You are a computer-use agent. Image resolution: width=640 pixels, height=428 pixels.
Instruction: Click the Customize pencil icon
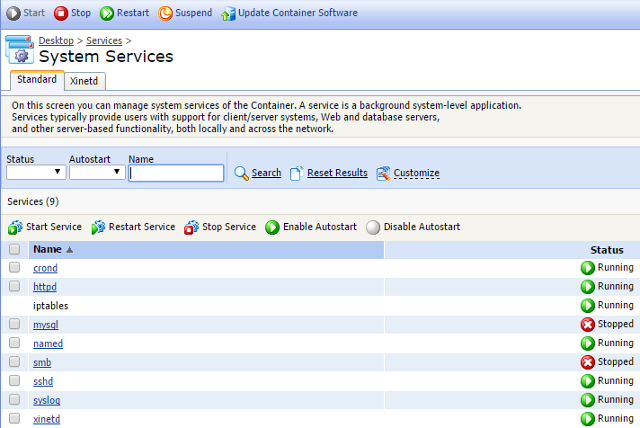383,173
